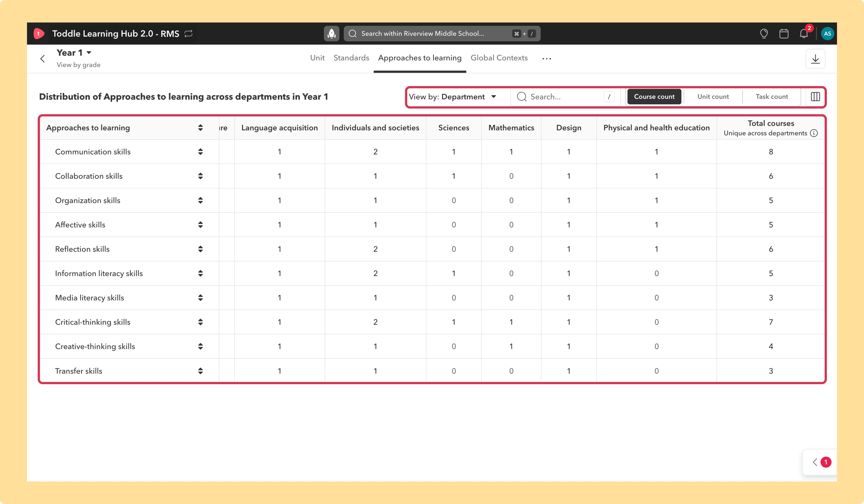Select the Task count toggle
Image resolution: width=864 pixels, height=504 pixels.
tap(771, 97)
